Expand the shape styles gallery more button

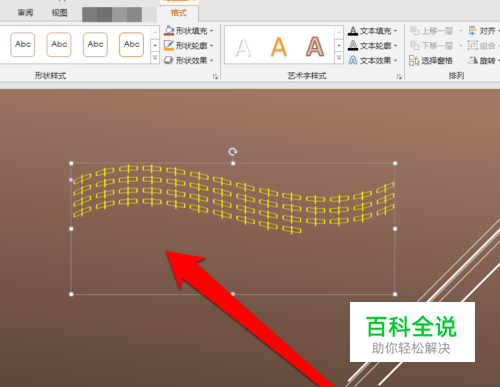coord(155,58)
